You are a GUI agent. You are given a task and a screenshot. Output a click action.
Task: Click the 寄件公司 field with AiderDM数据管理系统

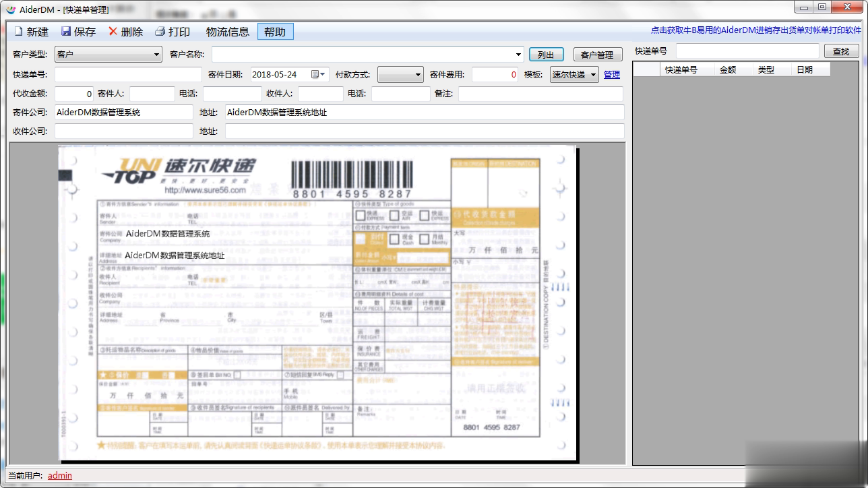coord(124,113)
